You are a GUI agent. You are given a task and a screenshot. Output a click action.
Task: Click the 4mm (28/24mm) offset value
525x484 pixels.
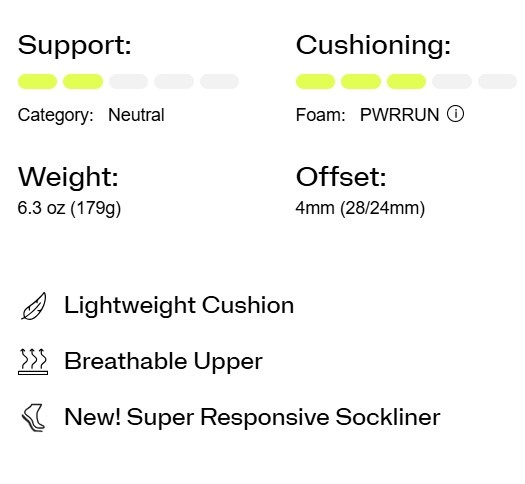coord(360,208)
